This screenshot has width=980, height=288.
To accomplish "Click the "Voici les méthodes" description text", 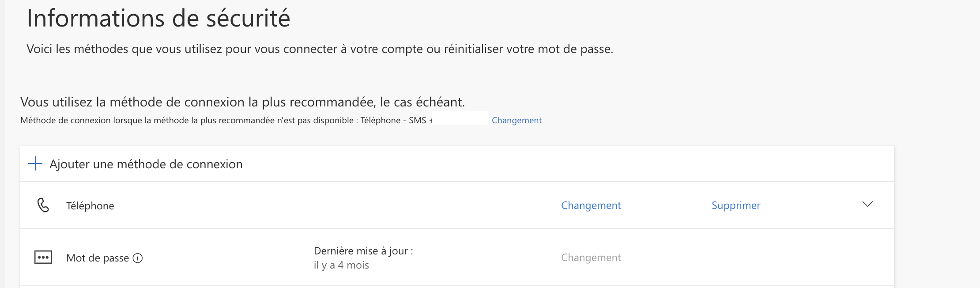I will [x=320, y=49].
